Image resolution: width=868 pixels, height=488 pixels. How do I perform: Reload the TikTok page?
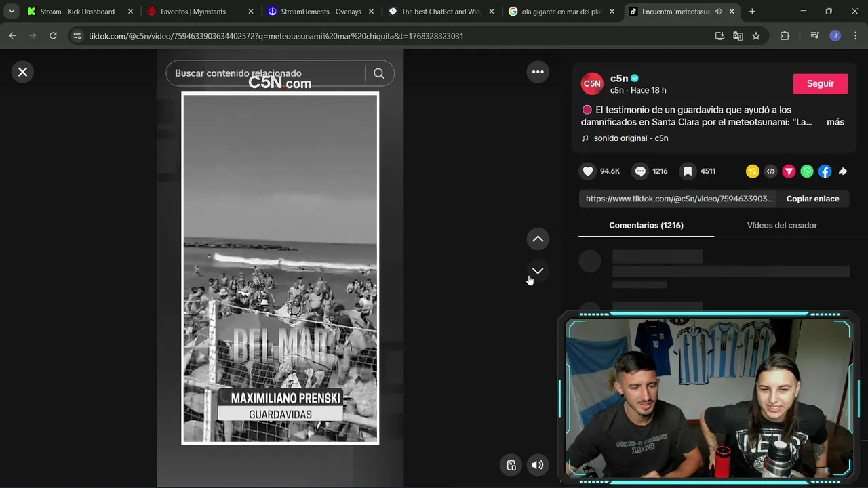pyautogui.click(x=53, y=36)
